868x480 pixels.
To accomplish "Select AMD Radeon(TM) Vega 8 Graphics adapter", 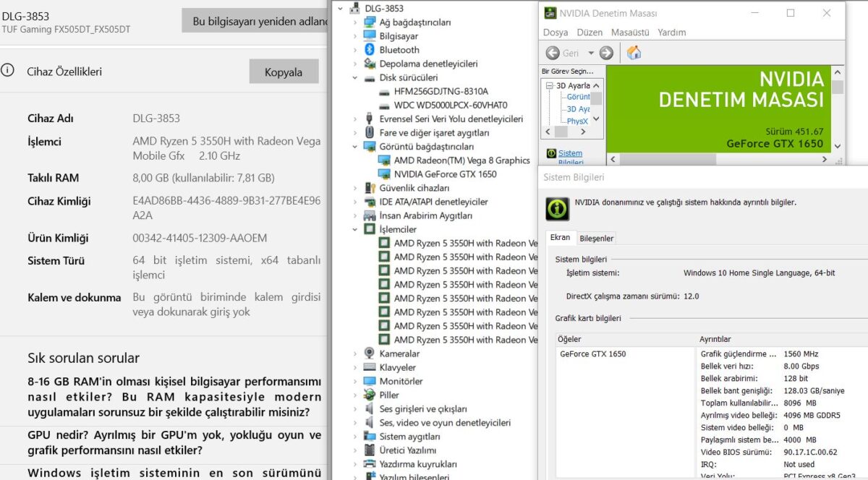I will click(x=461, y=160).
